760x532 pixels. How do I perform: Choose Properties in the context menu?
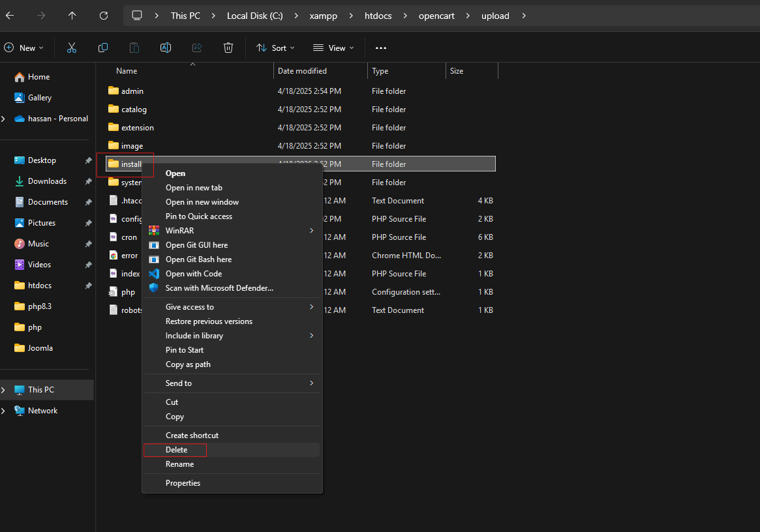pyautogui.click(x=183, y=483)
